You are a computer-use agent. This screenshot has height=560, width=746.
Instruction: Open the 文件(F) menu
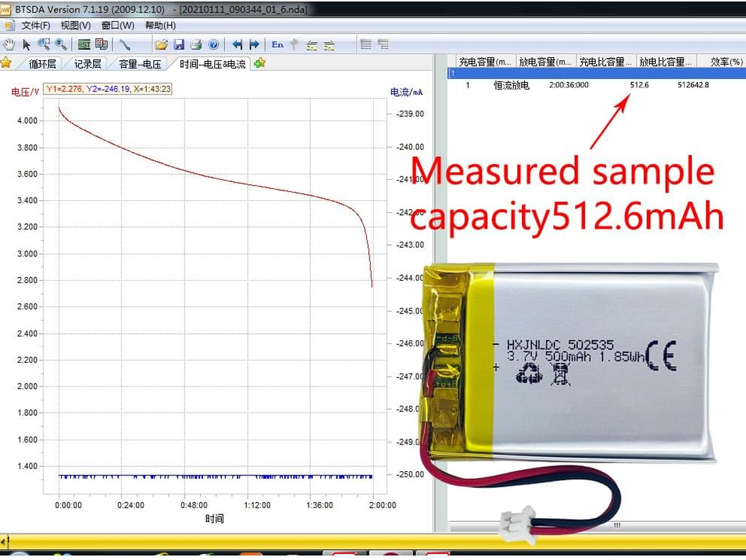36,25
